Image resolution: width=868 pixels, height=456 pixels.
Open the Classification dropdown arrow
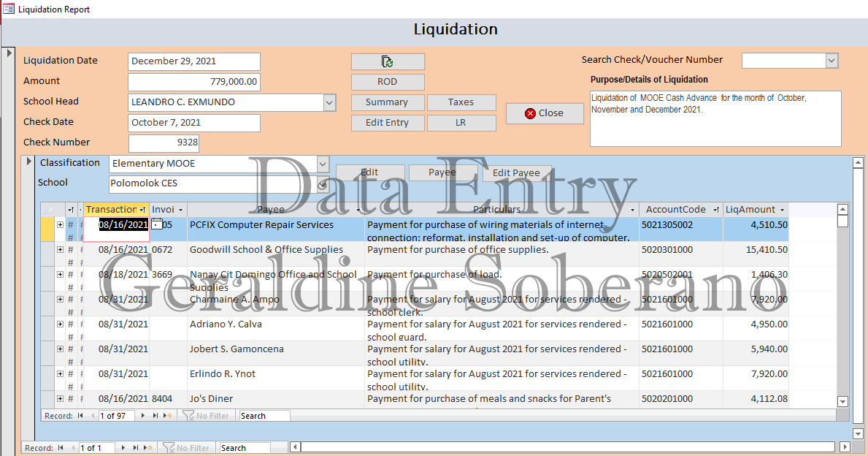tap(323, 164)
